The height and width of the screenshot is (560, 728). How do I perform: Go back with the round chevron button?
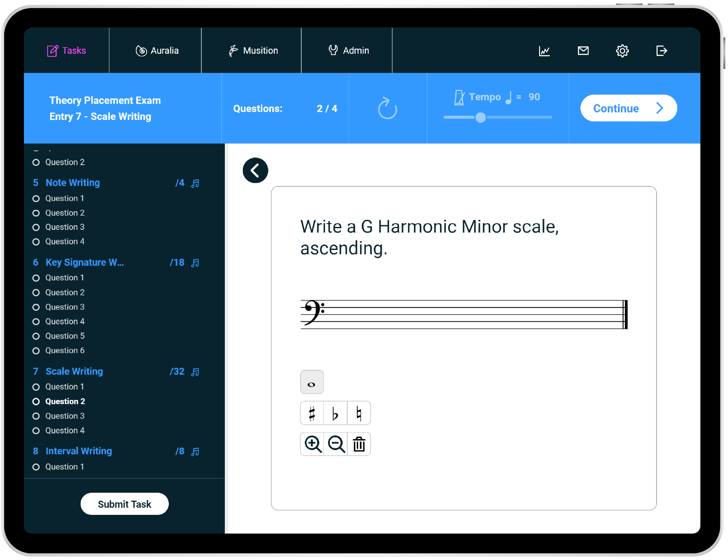255,171
